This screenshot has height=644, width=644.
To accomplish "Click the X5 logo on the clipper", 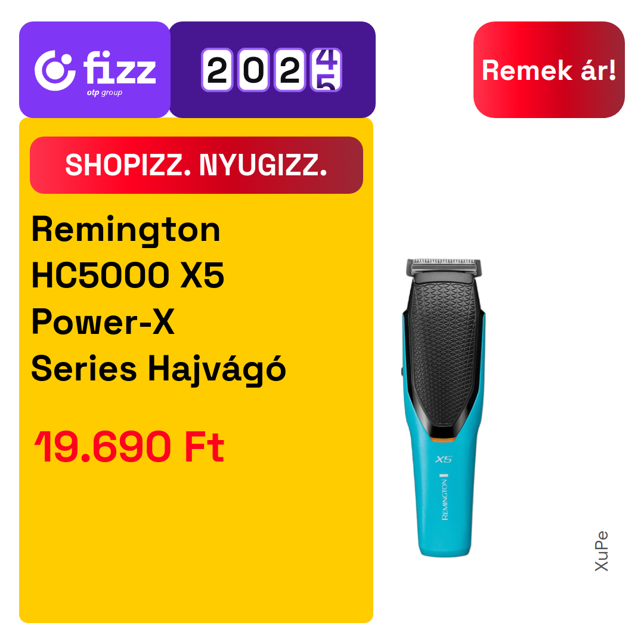I will click(444, 459).
